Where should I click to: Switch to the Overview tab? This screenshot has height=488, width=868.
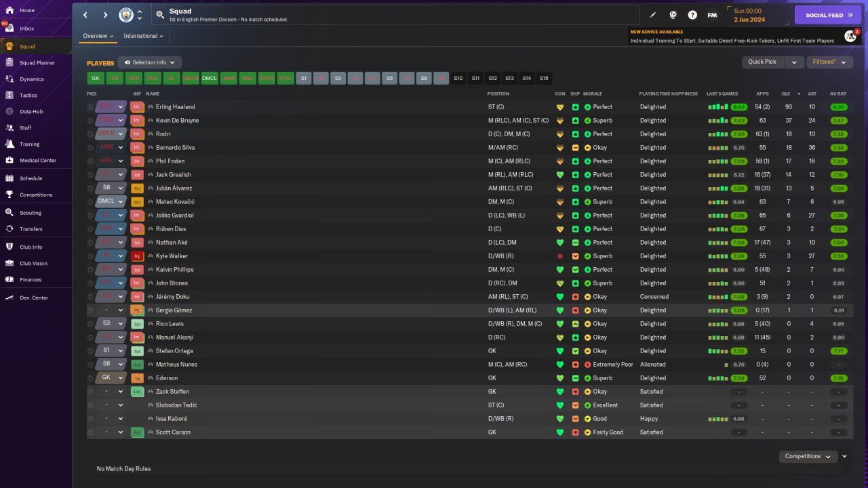98,36
